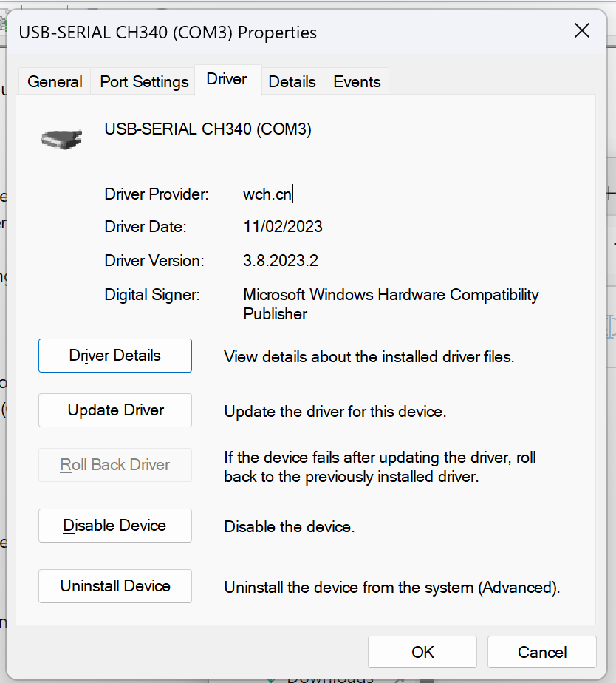
Task: Close the Properties dialog with X
Action: 582,31
